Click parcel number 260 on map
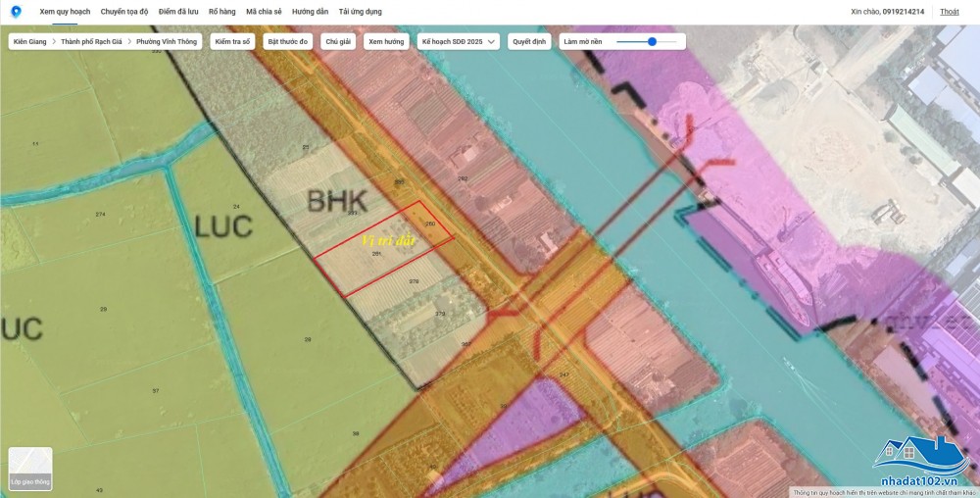This screenshot has width=980, height=498. click(430, 224)
